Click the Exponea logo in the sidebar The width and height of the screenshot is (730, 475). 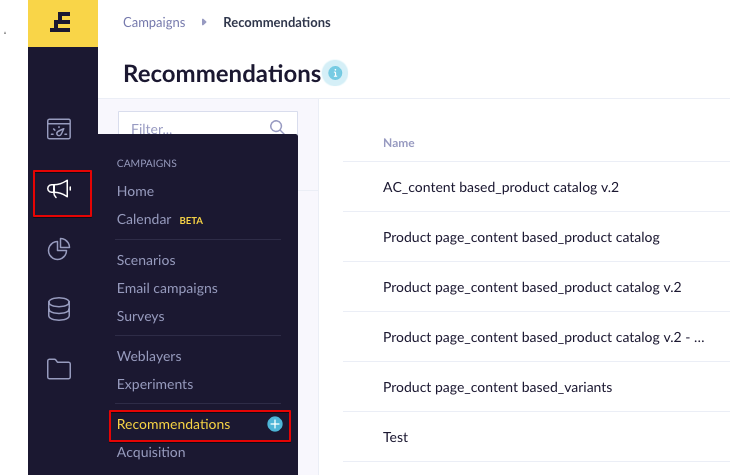point(61,22)
